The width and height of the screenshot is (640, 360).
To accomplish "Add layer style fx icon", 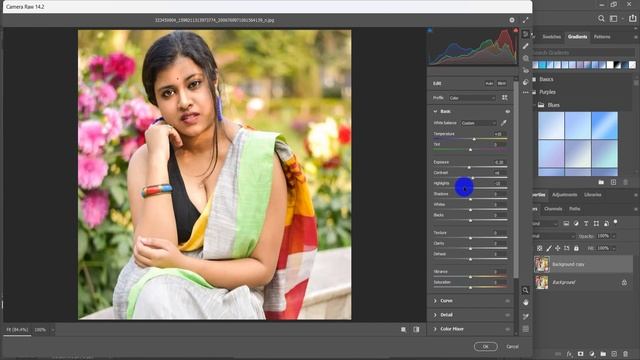I will point(569,354).
